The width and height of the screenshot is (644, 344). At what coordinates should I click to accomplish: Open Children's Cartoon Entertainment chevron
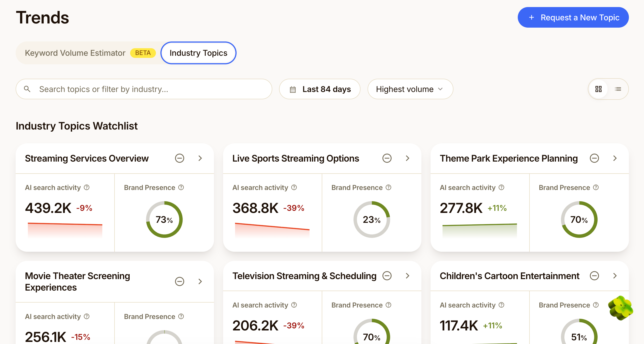615,276
